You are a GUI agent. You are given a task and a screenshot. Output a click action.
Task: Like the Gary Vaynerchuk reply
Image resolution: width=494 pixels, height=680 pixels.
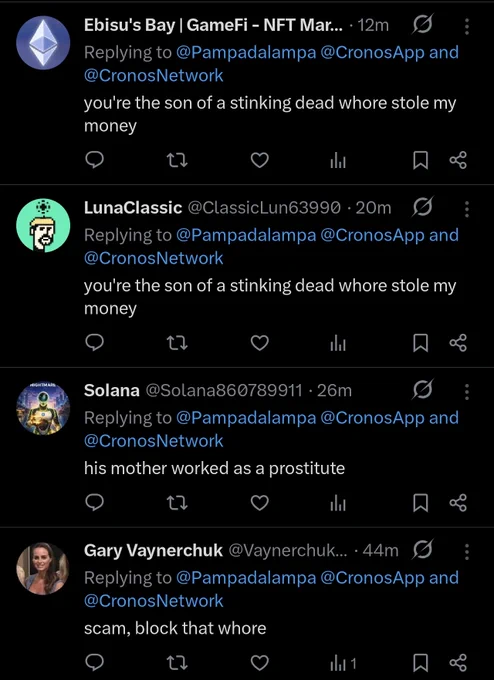click(260, 663)
